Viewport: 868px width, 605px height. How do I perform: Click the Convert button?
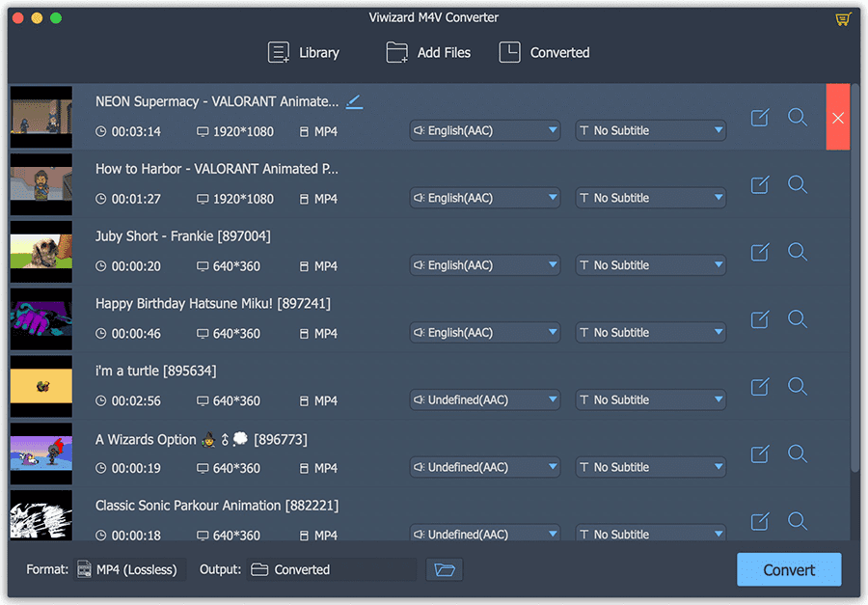pos(788,569)
